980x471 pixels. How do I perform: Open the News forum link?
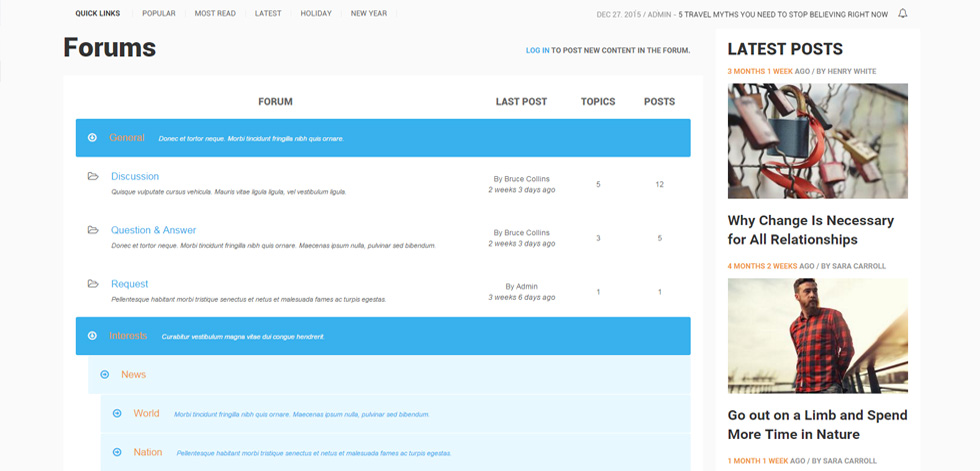coord(133,374)
